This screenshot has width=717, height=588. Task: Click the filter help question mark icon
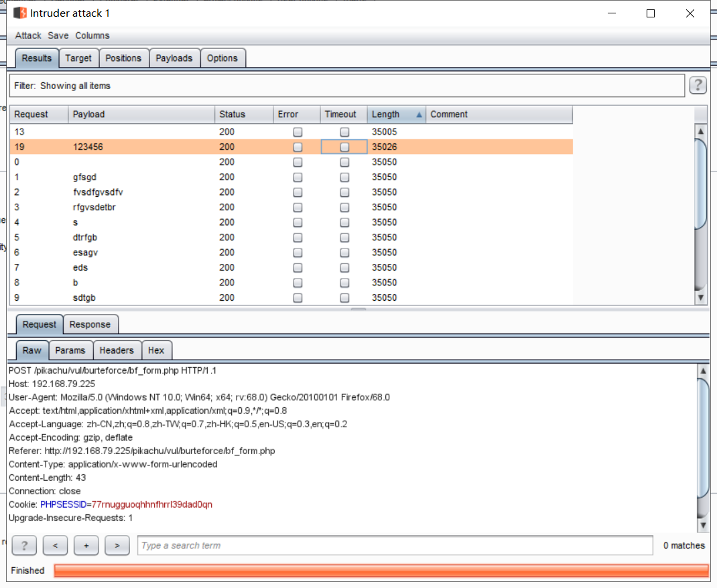click(698, 86)
